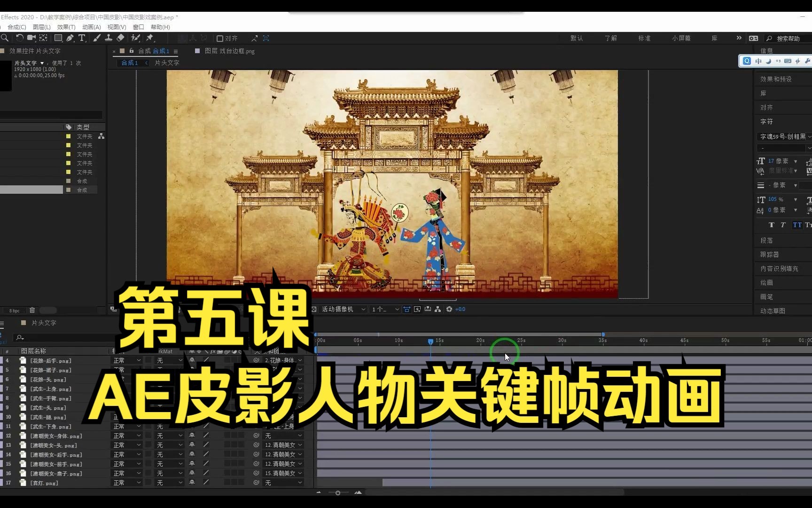
Task: Click the IME soft keyboard icon
Action: (788, 61)
